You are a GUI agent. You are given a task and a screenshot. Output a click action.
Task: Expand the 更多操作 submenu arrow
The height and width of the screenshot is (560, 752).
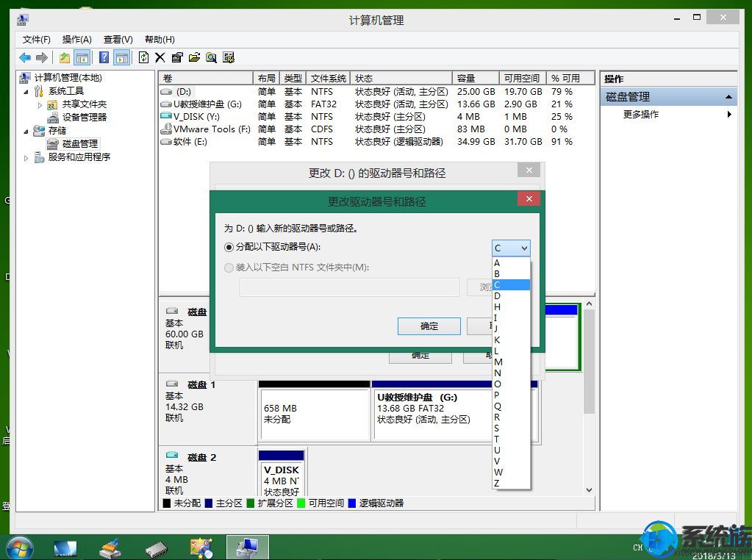(x=729, y=114)
